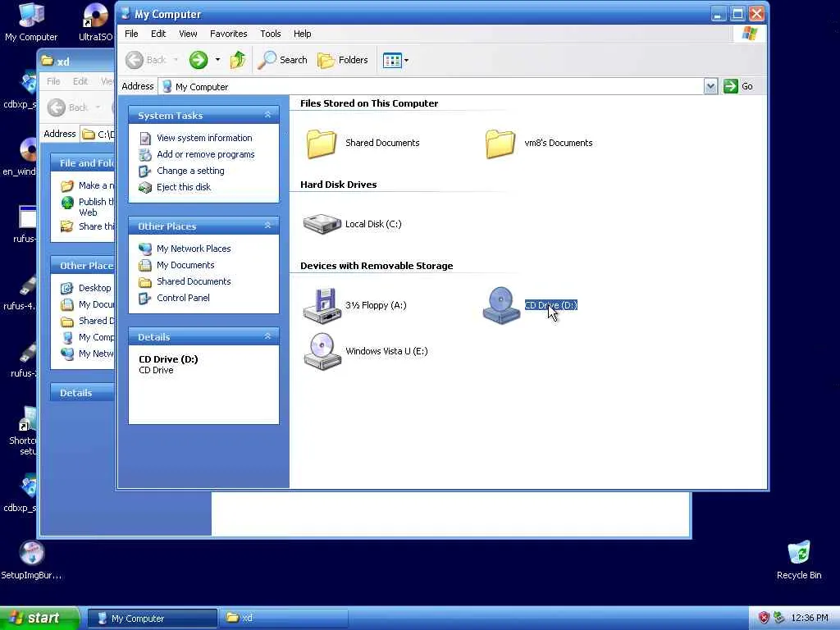Open Control Panel link

[x=183, y=298]
